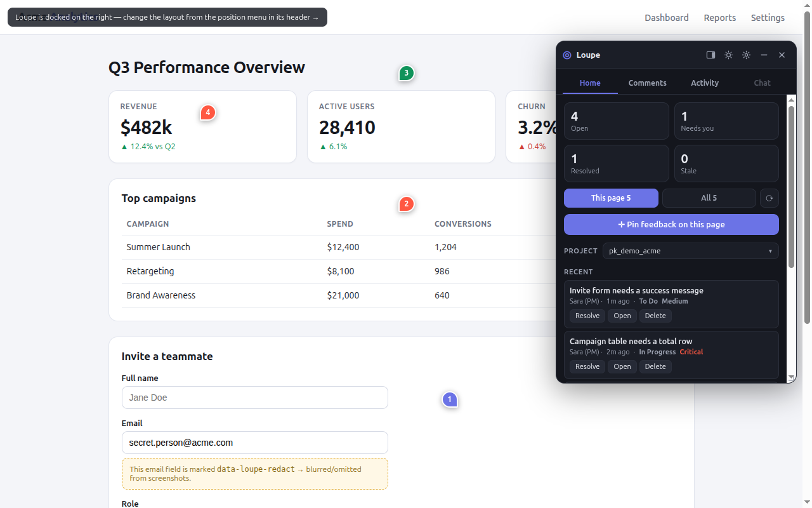This screenshot has height=508, width=812.
Task: Toggle light theme with first sun icon
Action: pos(728,55)
